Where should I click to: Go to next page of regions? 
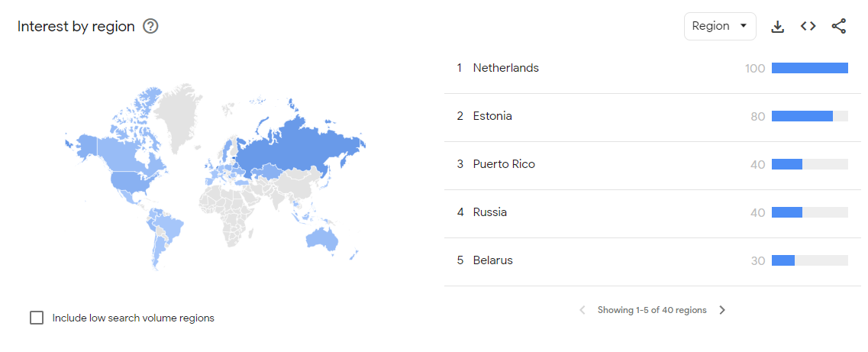point(722,310)
